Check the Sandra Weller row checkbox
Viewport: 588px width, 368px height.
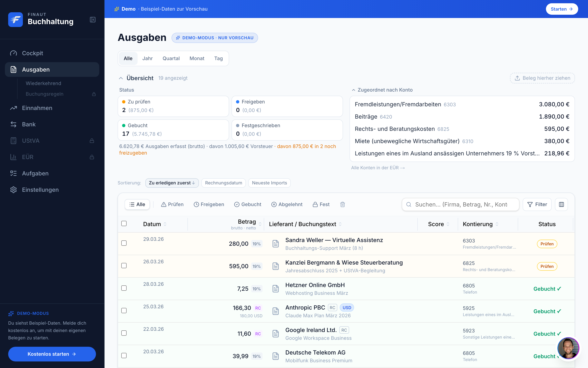coord(124,243)
